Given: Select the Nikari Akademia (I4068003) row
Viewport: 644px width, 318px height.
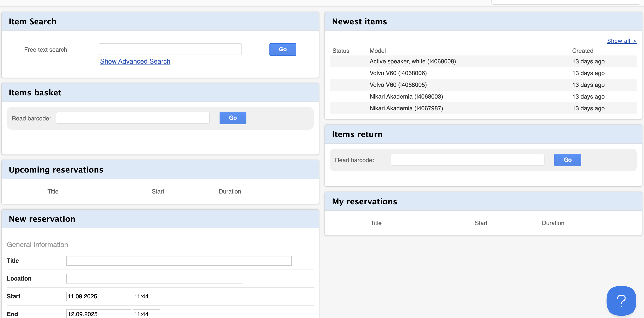Looking at the screenshot, I should (x=483, y=97).
